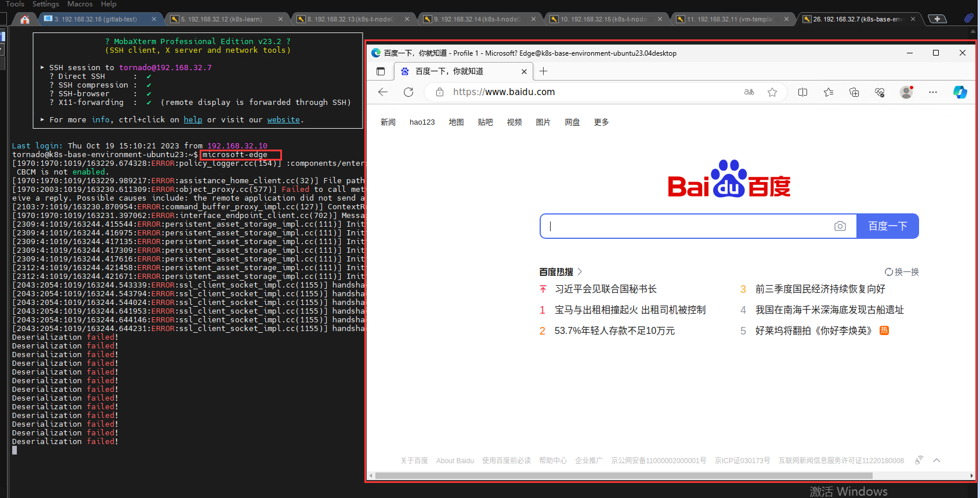This screenshot has width=980, height=498.
Task: Open browser essentials heart icon
Action: (880, 92)
